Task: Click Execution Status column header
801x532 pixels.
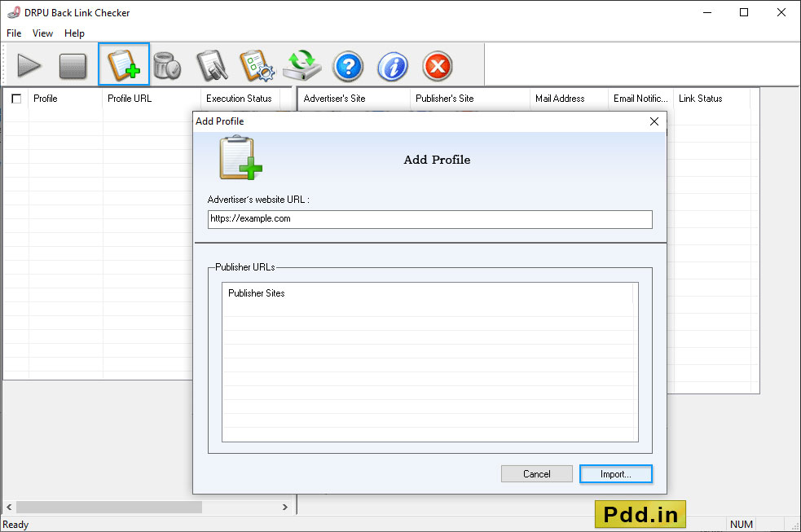Action: point(240,99)
